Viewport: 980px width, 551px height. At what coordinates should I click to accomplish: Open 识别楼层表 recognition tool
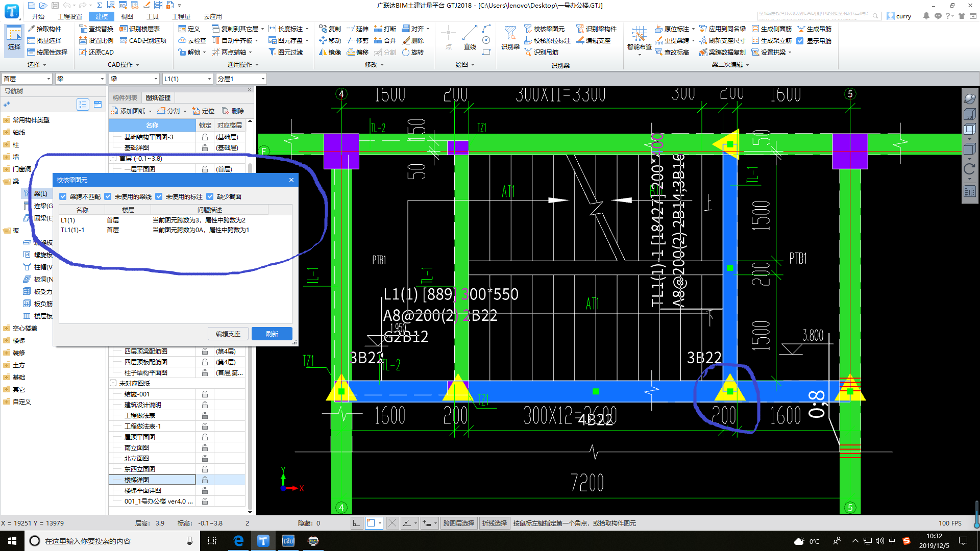(x=140, y=29)
